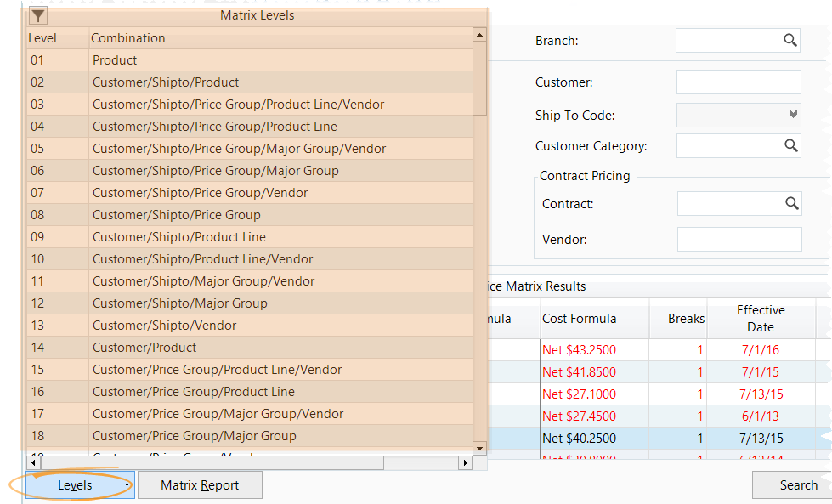Open the Ship To Code dropdown
This screenshot has width=832, height=504.
point(794,115)
